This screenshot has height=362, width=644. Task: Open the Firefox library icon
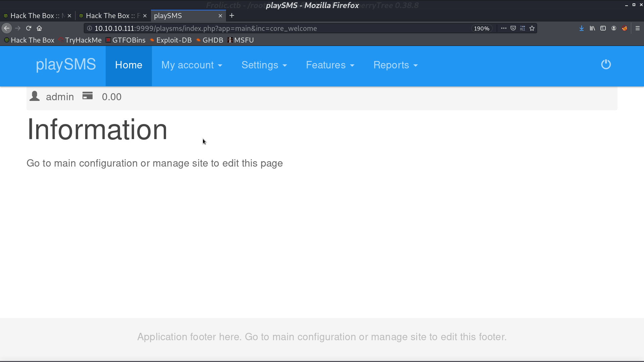pyautogui.click(x=592, y=28)
